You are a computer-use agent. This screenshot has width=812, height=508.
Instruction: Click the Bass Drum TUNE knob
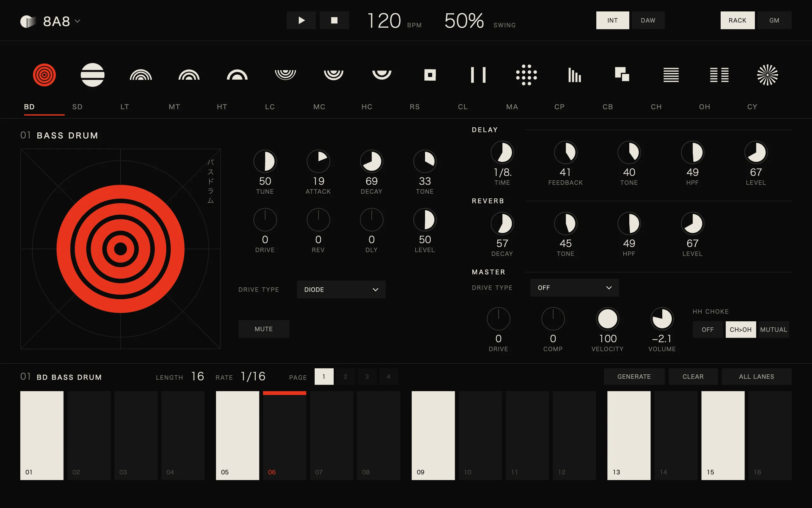point(265,161)
